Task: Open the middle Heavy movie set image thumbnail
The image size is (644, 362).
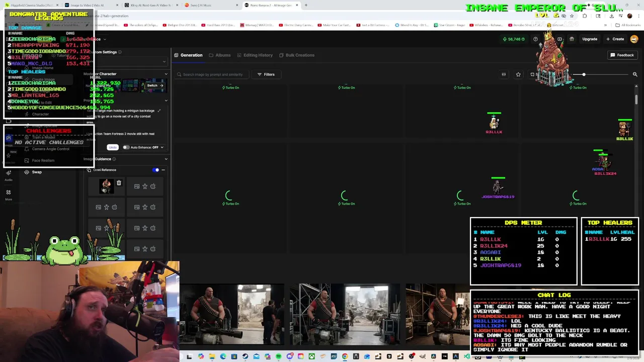Action: 346,314
